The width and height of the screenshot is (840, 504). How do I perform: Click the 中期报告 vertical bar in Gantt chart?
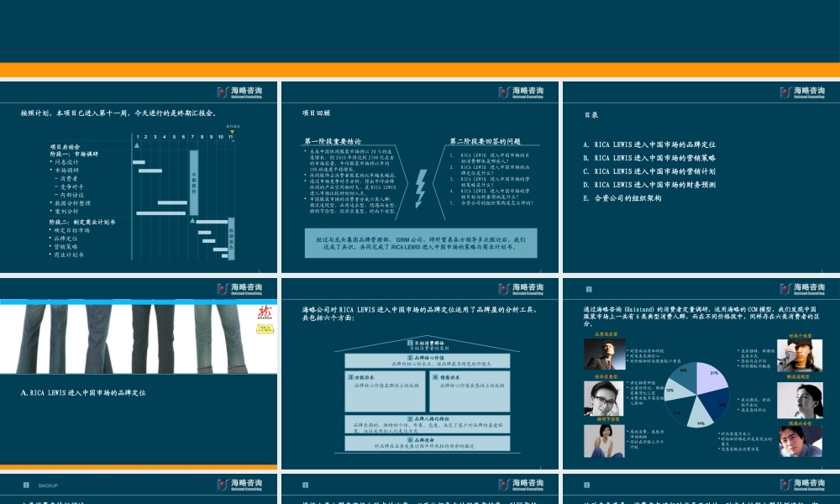point(194,182)
